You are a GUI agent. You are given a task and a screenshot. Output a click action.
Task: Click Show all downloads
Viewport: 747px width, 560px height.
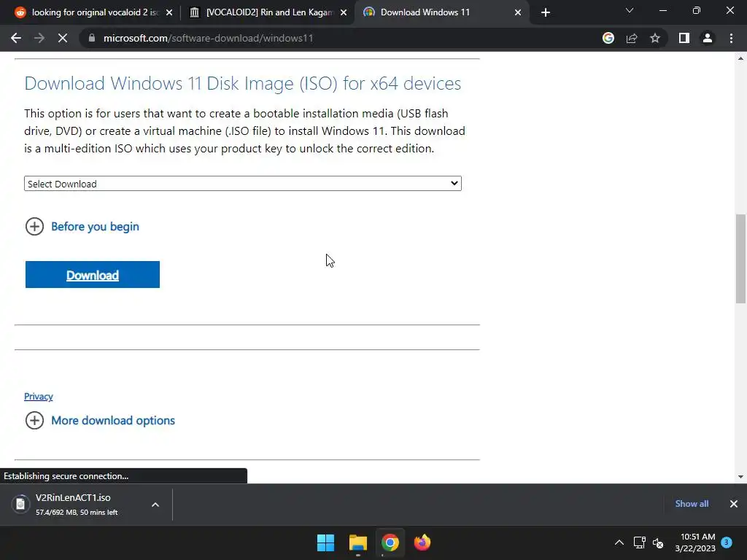coord(692,504)
